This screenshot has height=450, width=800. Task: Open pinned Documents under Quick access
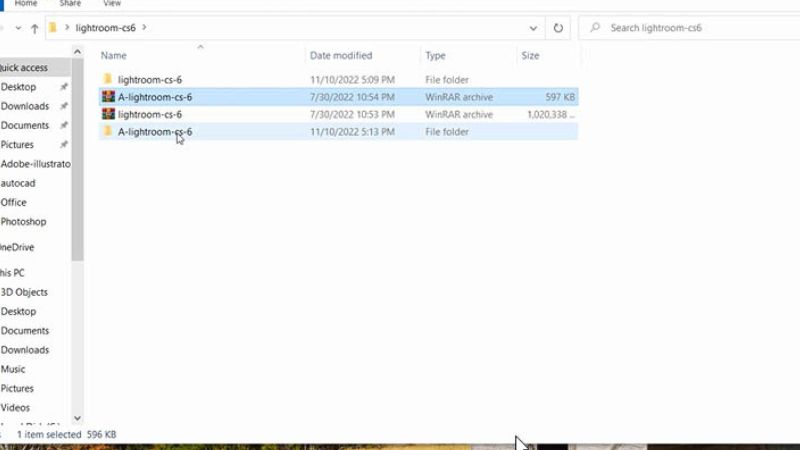click(24, 126)
